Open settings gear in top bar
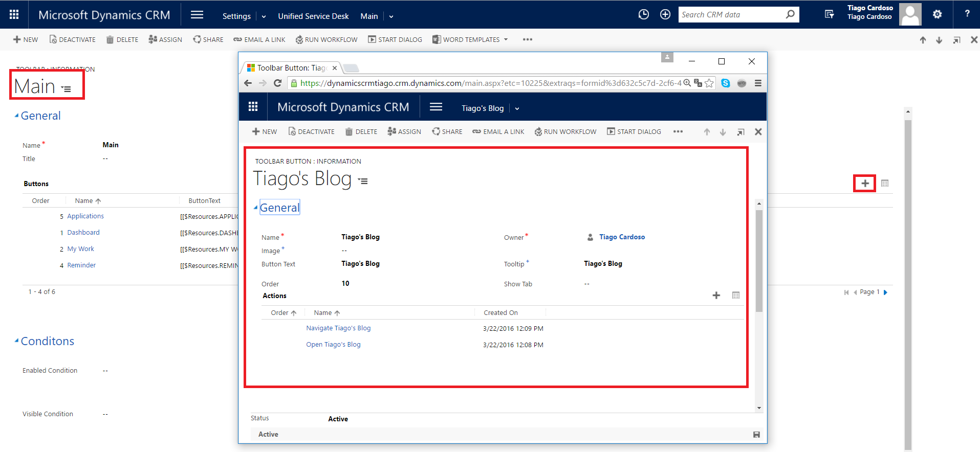 tap(937, 15)
